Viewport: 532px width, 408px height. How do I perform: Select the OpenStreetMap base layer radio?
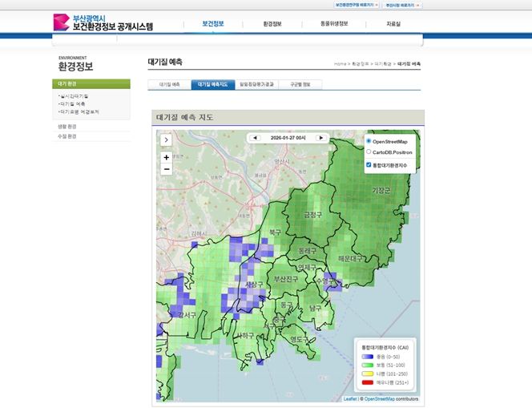[369, 141]
